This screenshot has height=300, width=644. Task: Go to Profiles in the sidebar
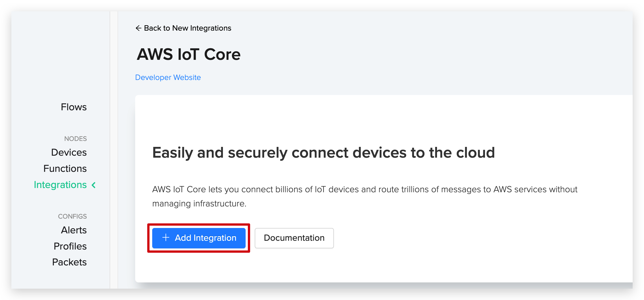coord(70,246)
